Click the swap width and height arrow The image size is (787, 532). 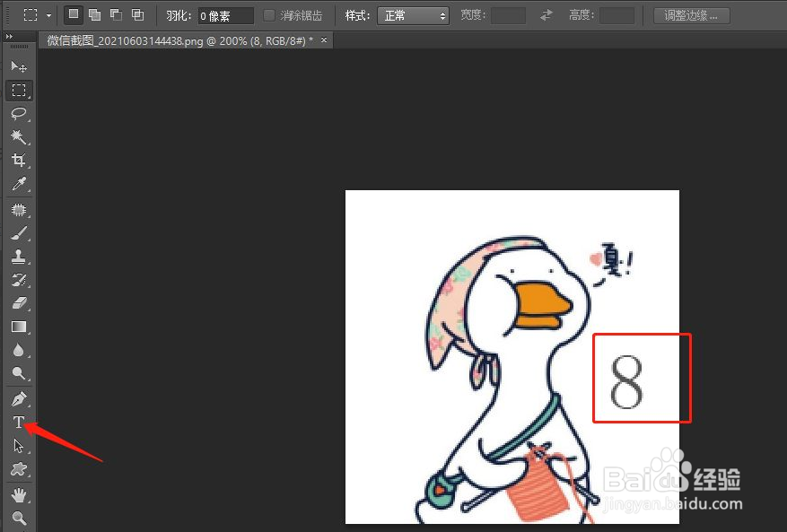click(546, 14)
